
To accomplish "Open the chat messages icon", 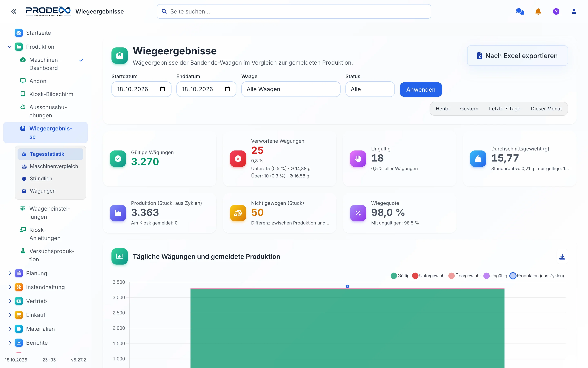I will pyautogui.click(x=520, y=11).
